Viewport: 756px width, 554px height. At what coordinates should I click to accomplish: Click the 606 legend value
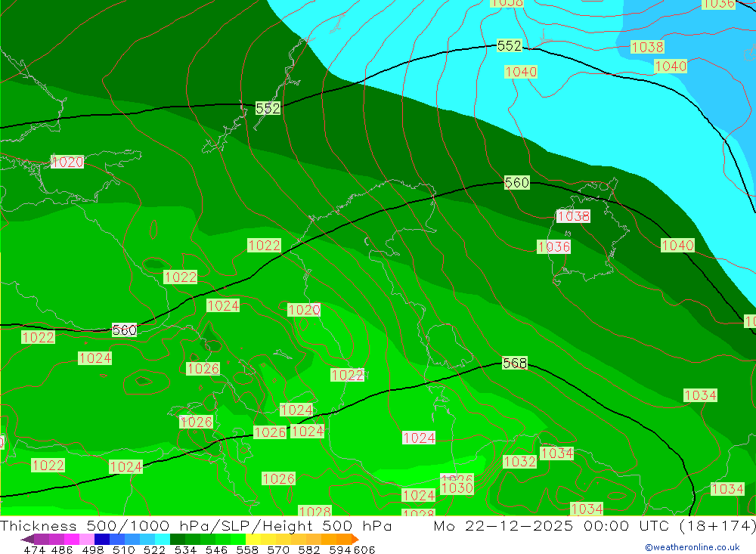[x=364, y=549]
